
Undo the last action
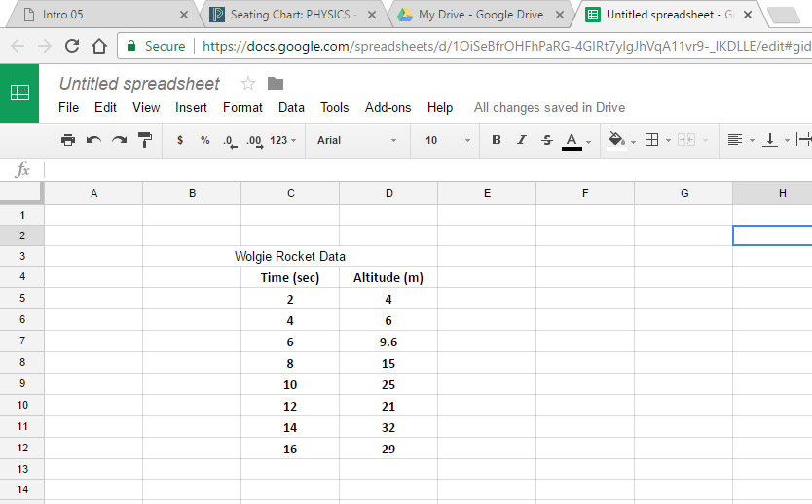tap(93, 140)
